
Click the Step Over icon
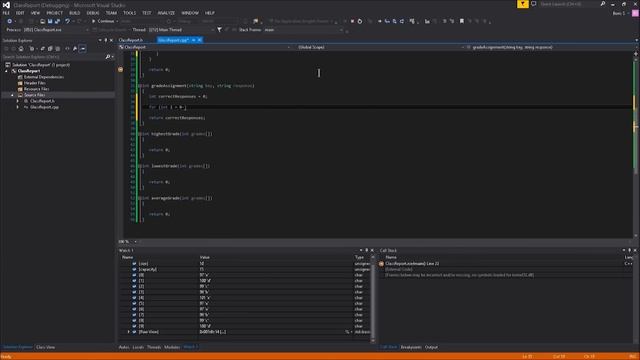coord(394,21)
